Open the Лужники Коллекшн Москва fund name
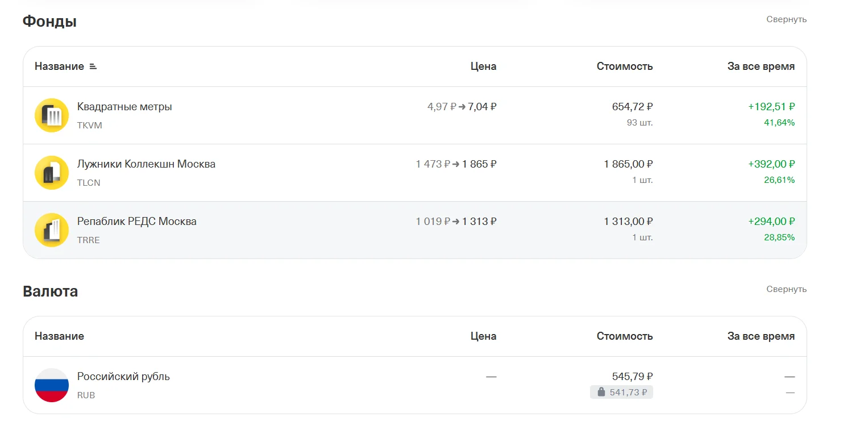868x438 pixels. click(146, 164)
